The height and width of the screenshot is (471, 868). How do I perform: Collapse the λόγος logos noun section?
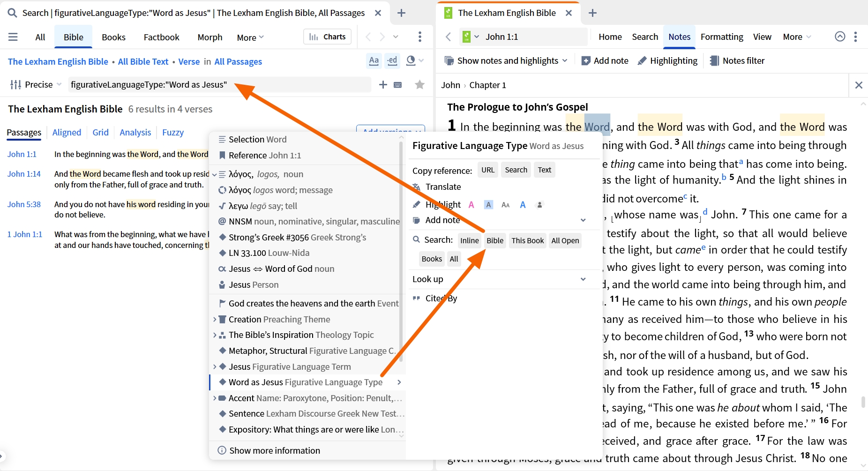point(215,174)
